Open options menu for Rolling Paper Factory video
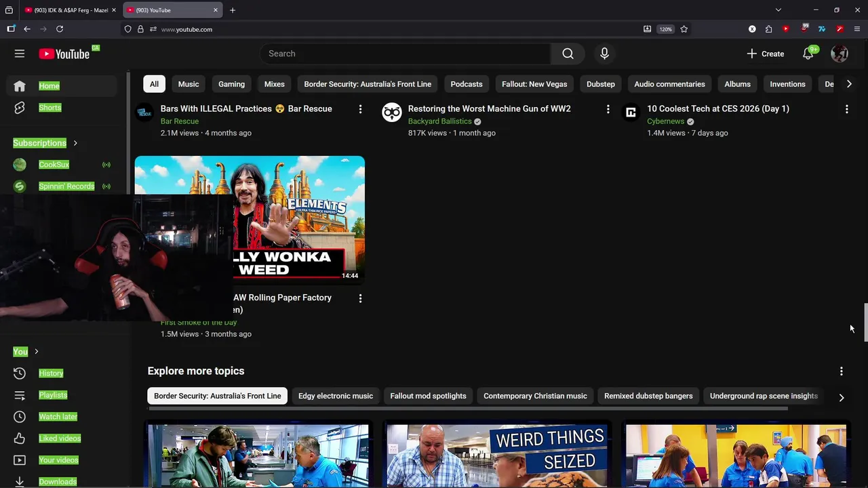Image resolution: width=868 pixels, height=488 pixels. pyautogui.click(x=360, y=298)
